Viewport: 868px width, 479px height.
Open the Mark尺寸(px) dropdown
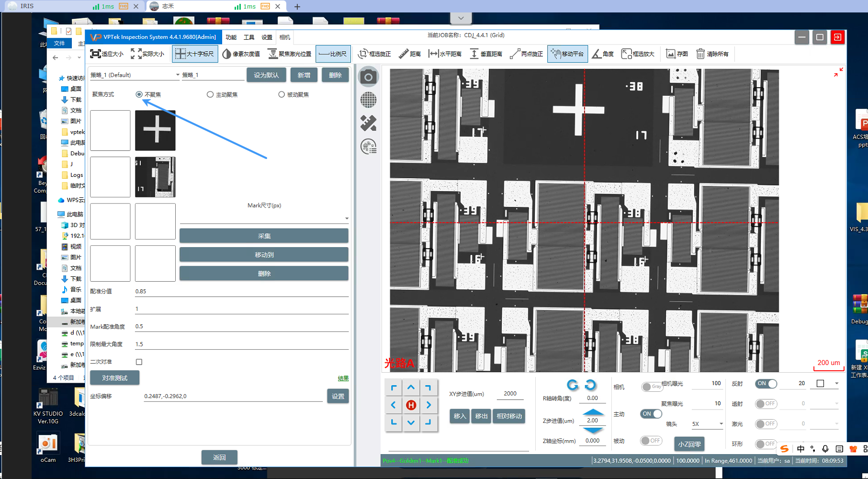264,218
